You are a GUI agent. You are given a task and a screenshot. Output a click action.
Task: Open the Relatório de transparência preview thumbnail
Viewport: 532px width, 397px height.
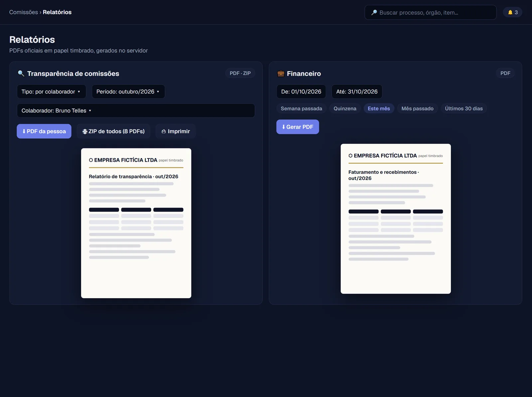136,223
